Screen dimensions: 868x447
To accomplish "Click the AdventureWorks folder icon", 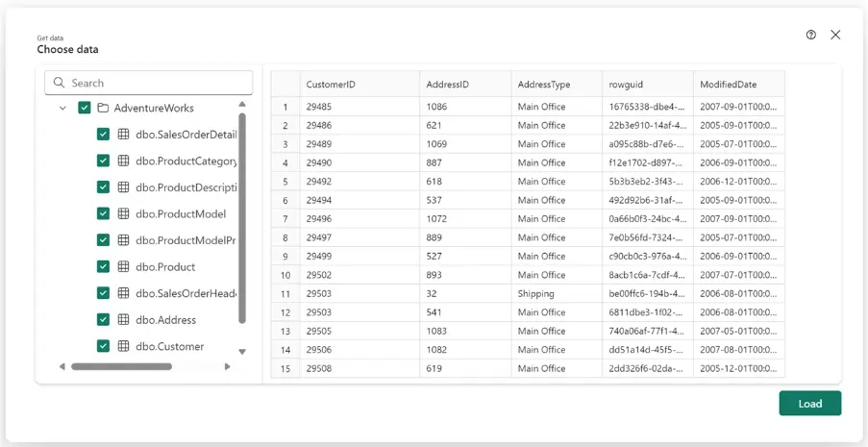I will [103, 108].
